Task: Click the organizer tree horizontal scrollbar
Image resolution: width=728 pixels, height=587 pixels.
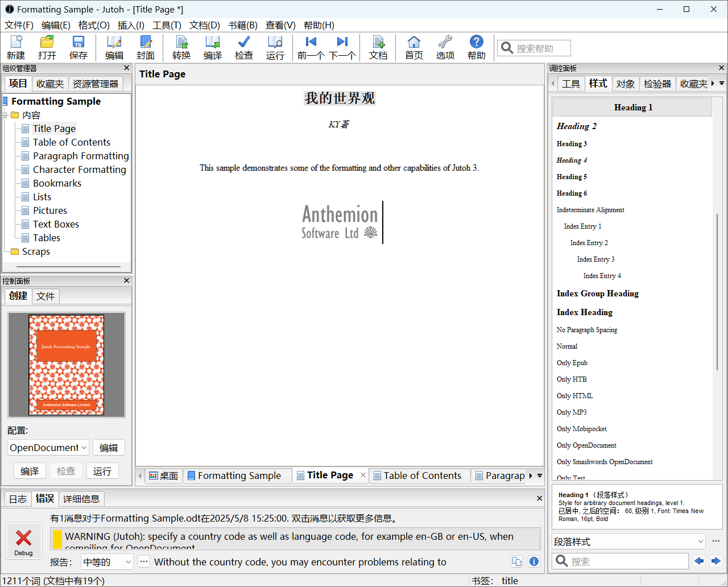Action: pos(68,267)
